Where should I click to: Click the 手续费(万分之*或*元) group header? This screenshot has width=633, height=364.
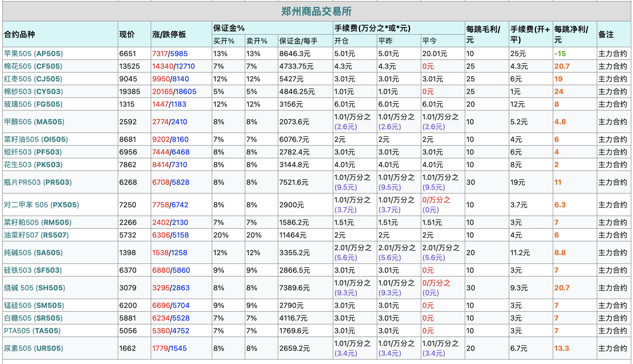pyautogui.click(x=372, y=28)
